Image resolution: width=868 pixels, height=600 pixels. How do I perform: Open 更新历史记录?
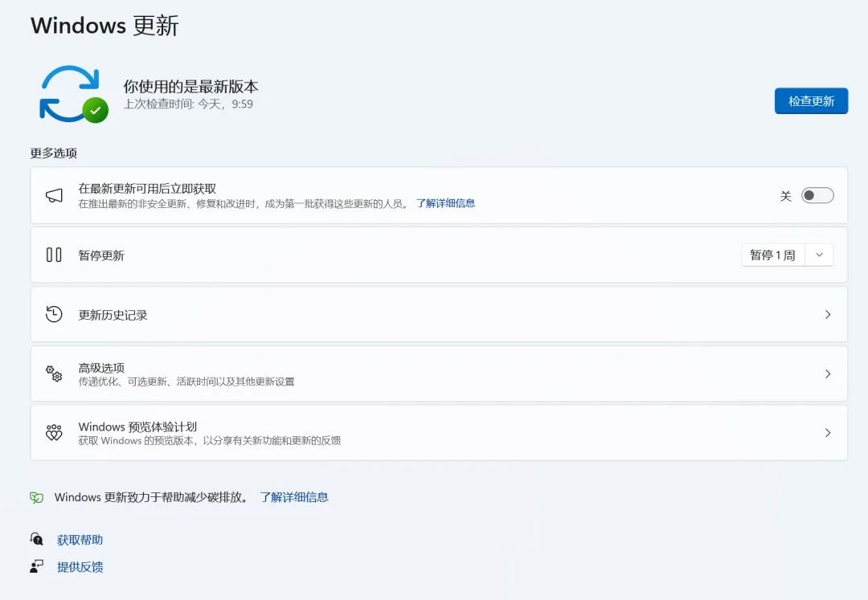[x=439, y=314]
